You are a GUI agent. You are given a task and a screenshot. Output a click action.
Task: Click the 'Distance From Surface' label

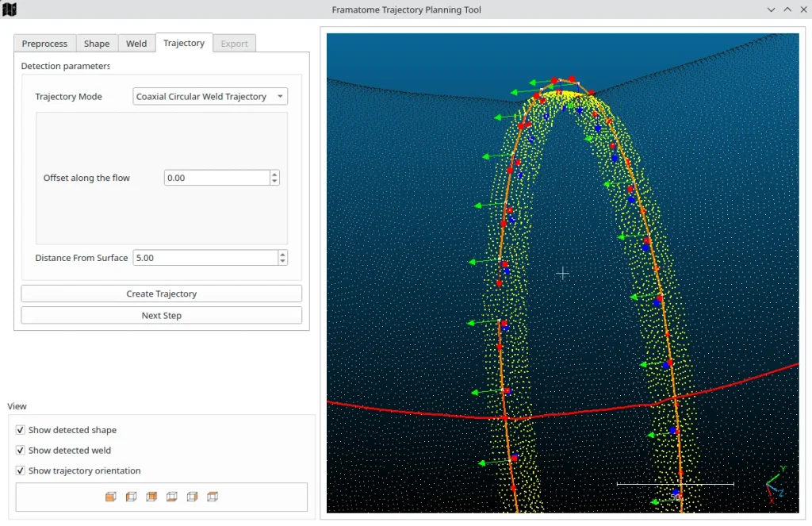tap(82, 258)
